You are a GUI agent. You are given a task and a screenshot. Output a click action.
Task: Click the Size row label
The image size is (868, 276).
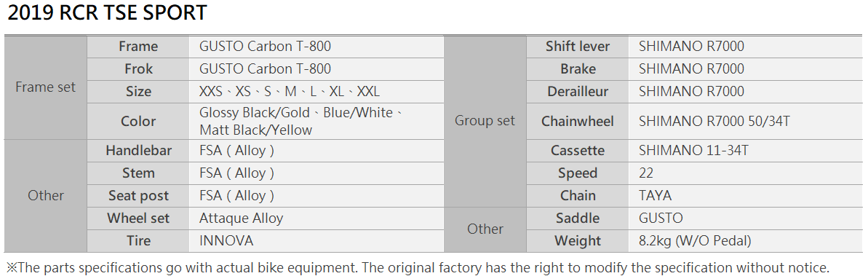(138, 92)
